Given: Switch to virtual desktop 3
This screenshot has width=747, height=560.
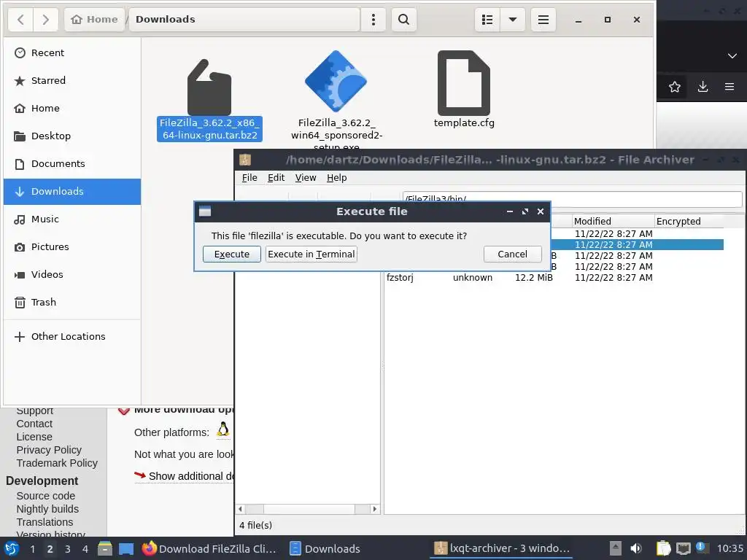Looking at the screenshot, I should click(68, 548).
